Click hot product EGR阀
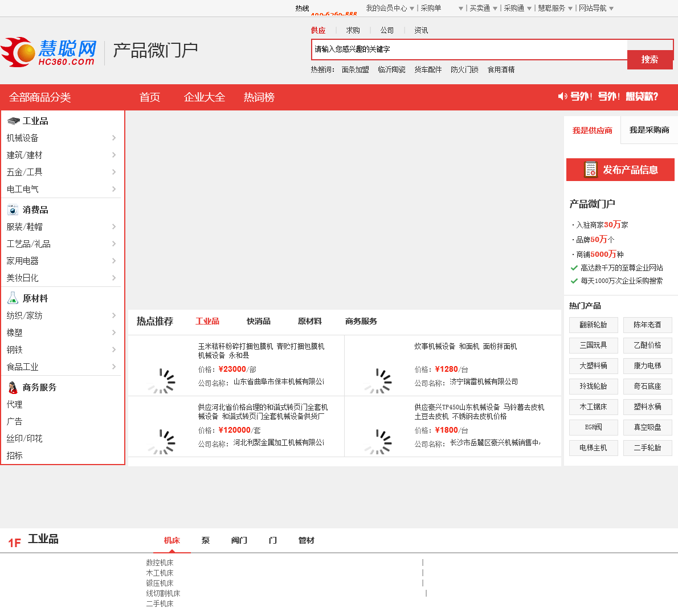 [x=593, y=427]
